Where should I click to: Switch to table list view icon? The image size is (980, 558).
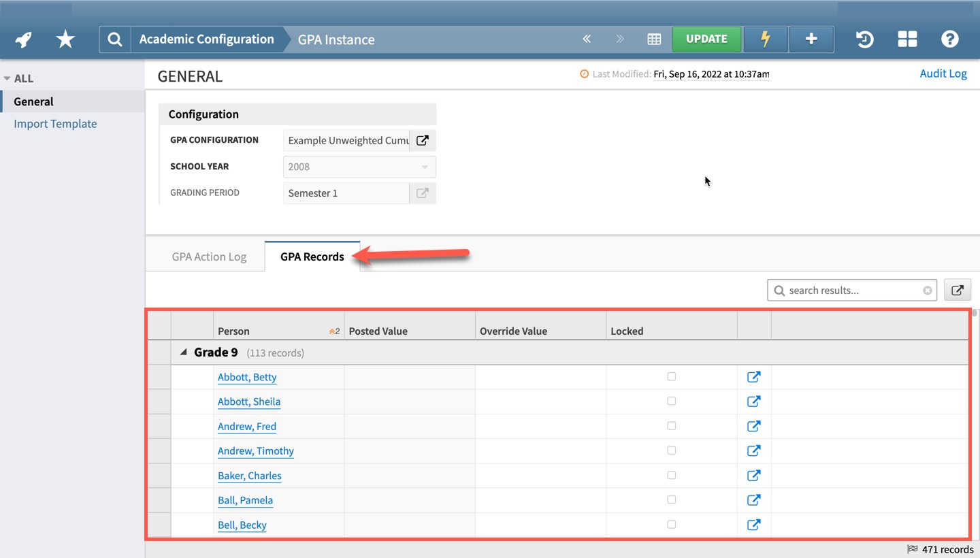coord(654,39)
